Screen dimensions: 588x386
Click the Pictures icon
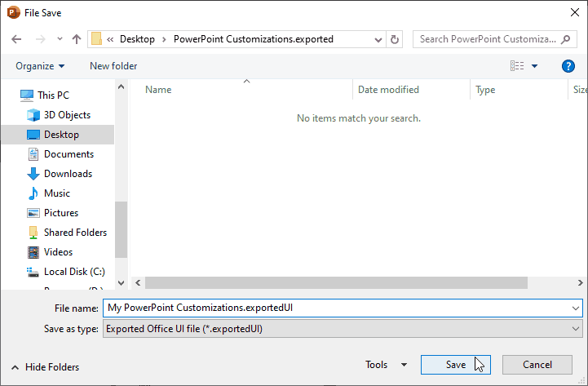33,213
